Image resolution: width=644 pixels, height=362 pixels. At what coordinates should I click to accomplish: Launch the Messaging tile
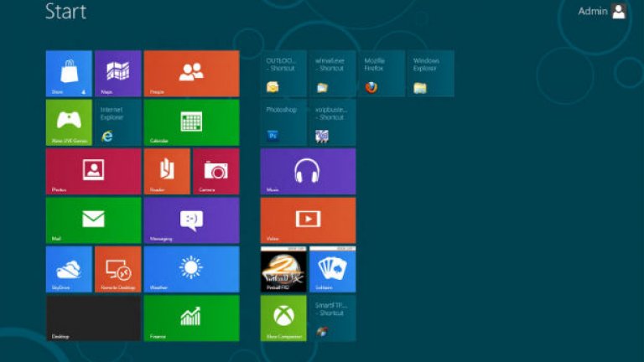pos(191,220)
